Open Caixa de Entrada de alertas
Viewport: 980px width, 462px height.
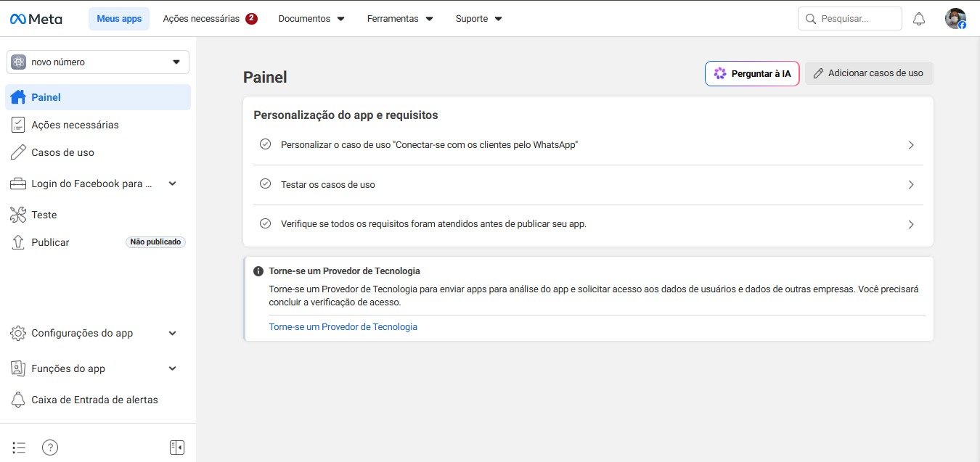pyautogui.click(x=98, y=400)
